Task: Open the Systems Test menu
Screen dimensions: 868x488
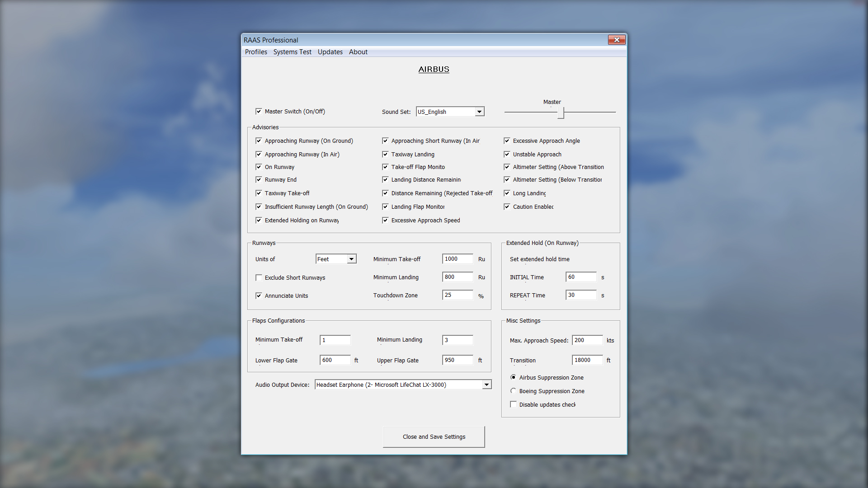Action: point(292,52)
